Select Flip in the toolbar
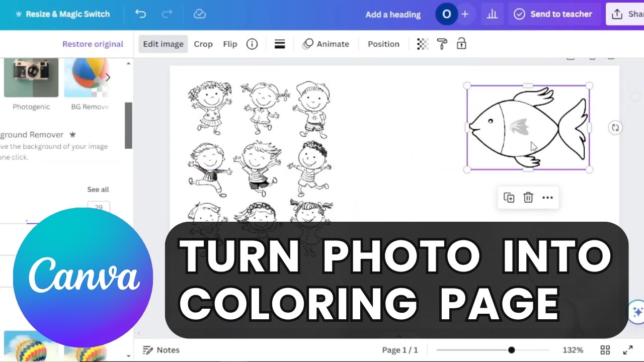Image resolution: width=644 pixels, height=362 pixels. [x=230, y=44]
